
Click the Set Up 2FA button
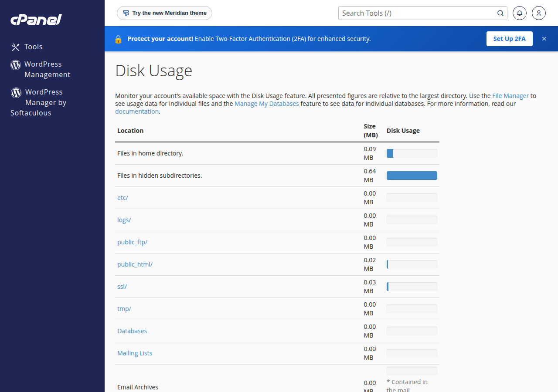pos(509,39)
